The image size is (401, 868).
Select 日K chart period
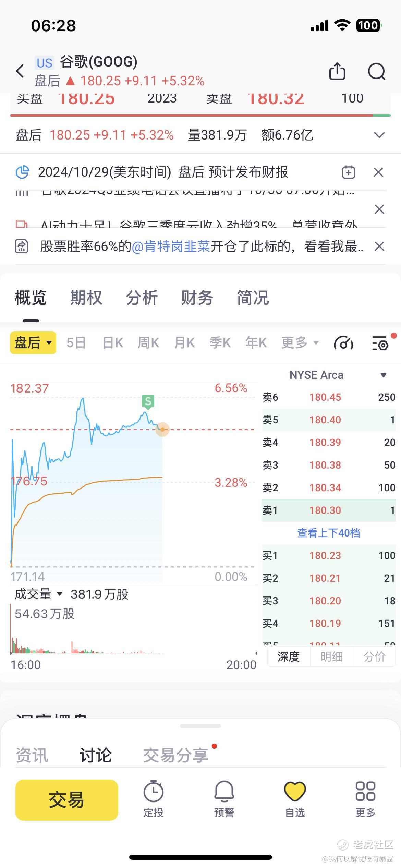[x=113, y=343]
